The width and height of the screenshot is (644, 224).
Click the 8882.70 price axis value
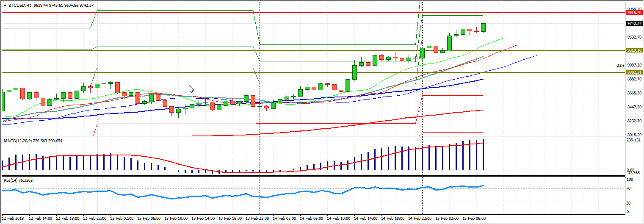point(634,79)
